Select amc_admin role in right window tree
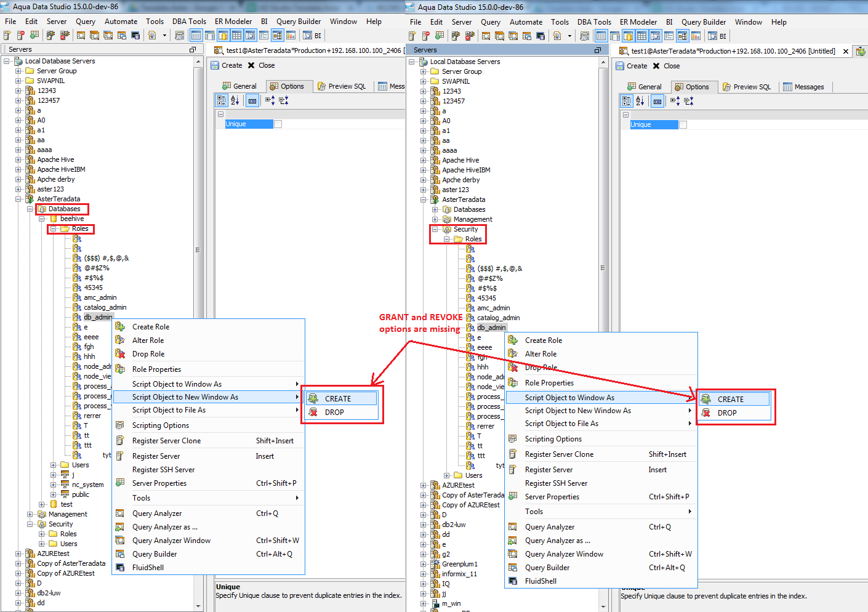Screen dimensions: 868x612 pos(494,308)
